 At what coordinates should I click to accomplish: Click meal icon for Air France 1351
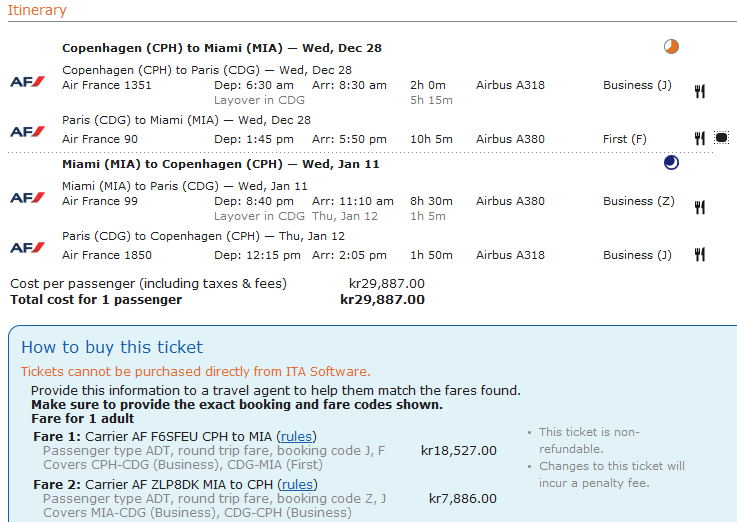(700, 92)
